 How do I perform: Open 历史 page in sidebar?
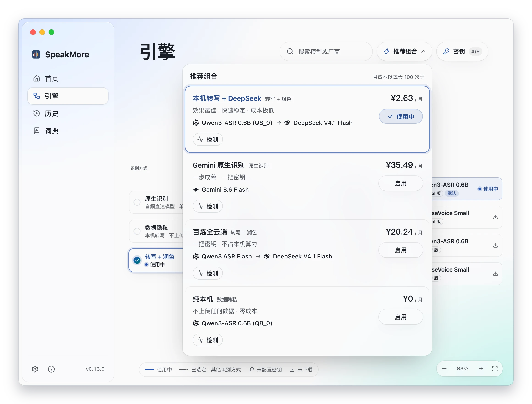tap(68, 113)
